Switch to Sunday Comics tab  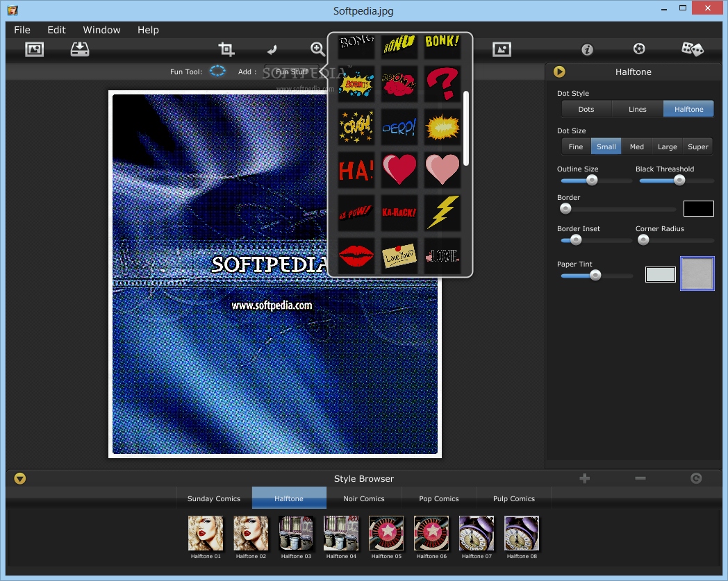point(214,498)
